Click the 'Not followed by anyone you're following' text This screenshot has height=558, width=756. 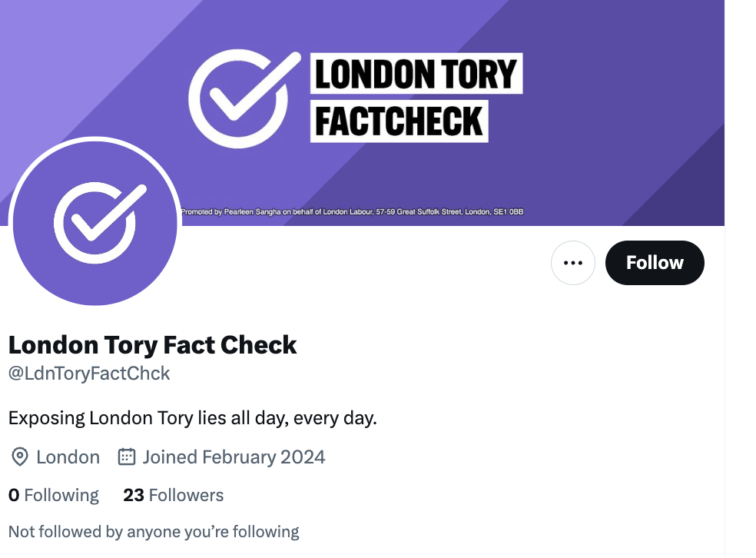click(154, 532)
